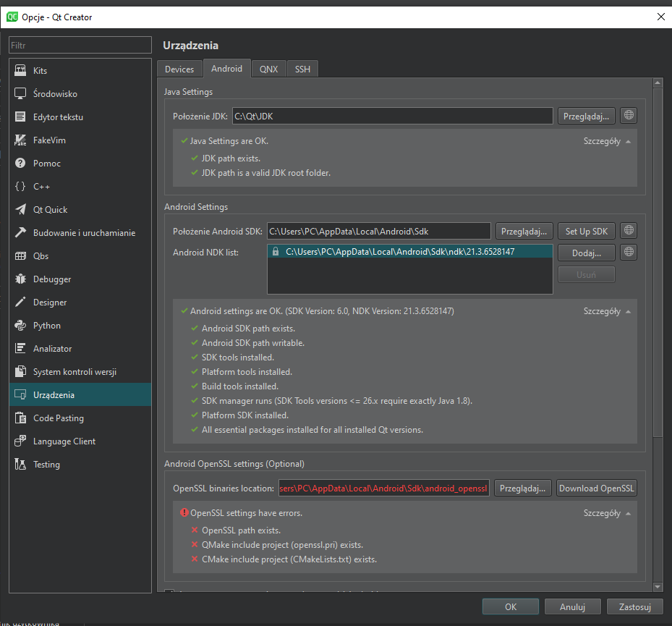Image resolution: width=672 pixels, height=626 pixels.
Task: Browse for JDK location with Przeglądaj
Action: click(x=587, y=117)
